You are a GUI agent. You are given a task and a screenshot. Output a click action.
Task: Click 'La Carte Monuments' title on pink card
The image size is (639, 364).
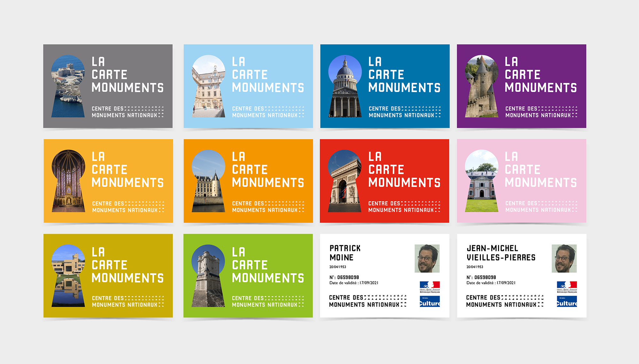point(541,170)
